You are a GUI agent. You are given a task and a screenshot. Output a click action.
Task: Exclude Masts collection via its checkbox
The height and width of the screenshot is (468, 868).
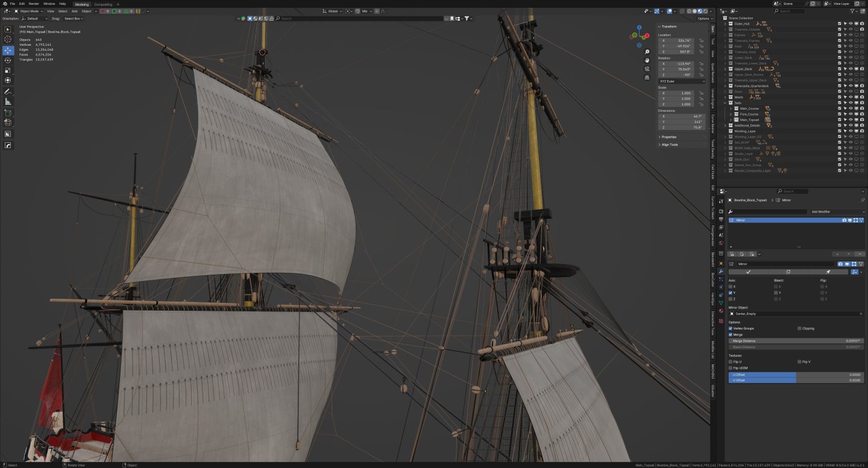coord(839,97)
